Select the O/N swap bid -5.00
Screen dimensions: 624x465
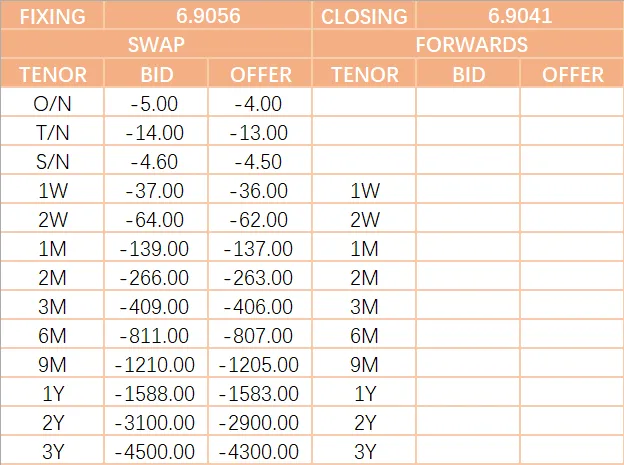[156, 103]
